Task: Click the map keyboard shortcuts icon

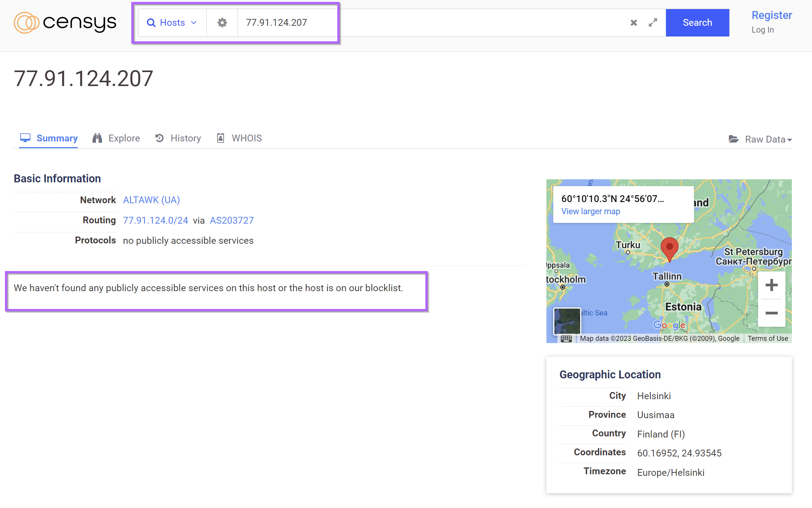Action: tap(566, 339)
